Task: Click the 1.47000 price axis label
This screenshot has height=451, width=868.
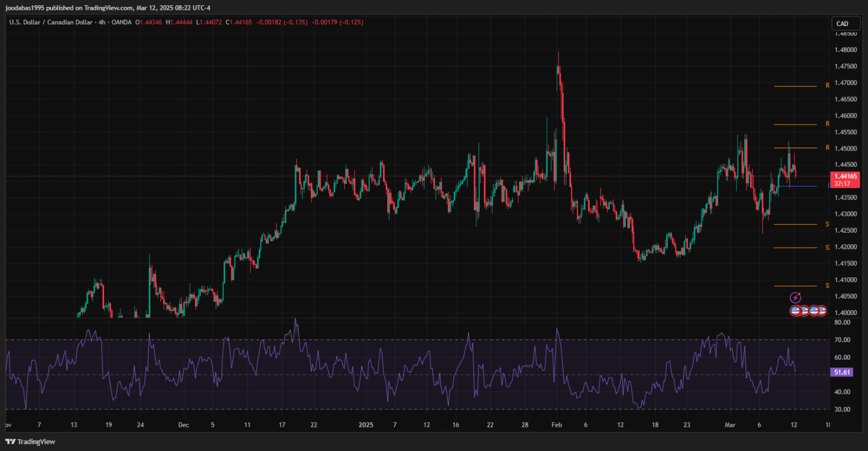Action: [845, 83]
